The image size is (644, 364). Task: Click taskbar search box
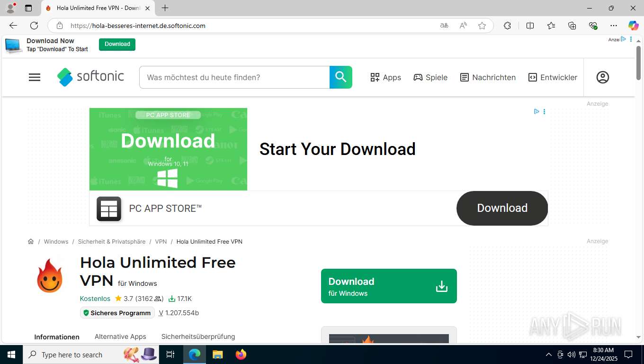[91, 355]
